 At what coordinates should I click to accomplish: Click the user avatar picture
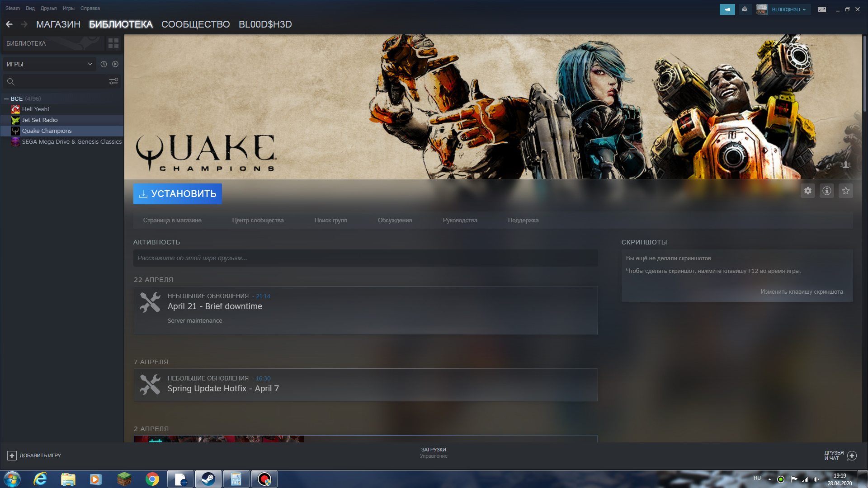pos(762,9)
